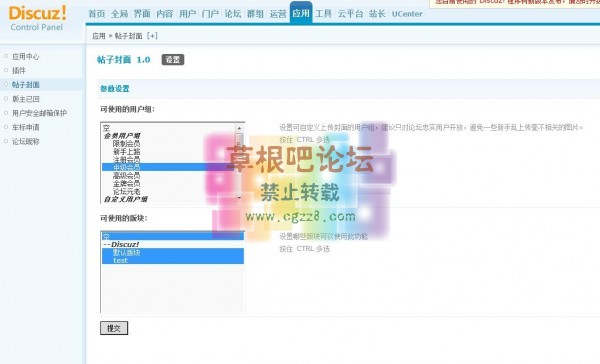Screen dimensions: 600x364
Task: Select 空 in the user group list
Action: (x=106, y=128)
